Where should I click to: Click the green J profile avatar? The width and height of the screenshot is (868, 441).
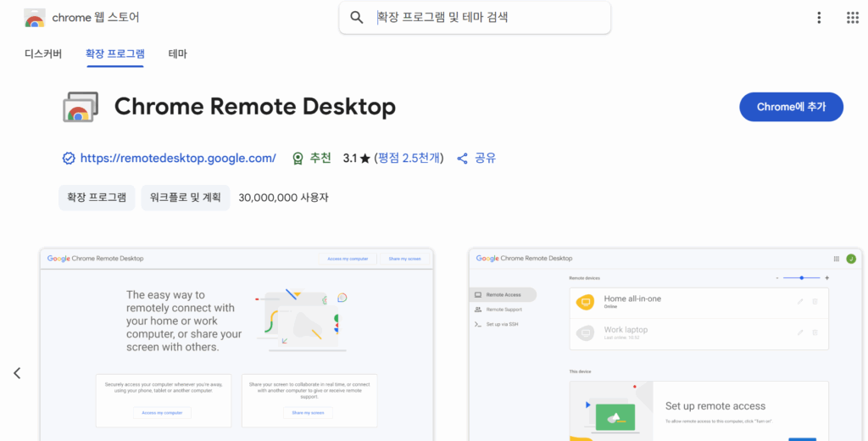pos(851,259)
